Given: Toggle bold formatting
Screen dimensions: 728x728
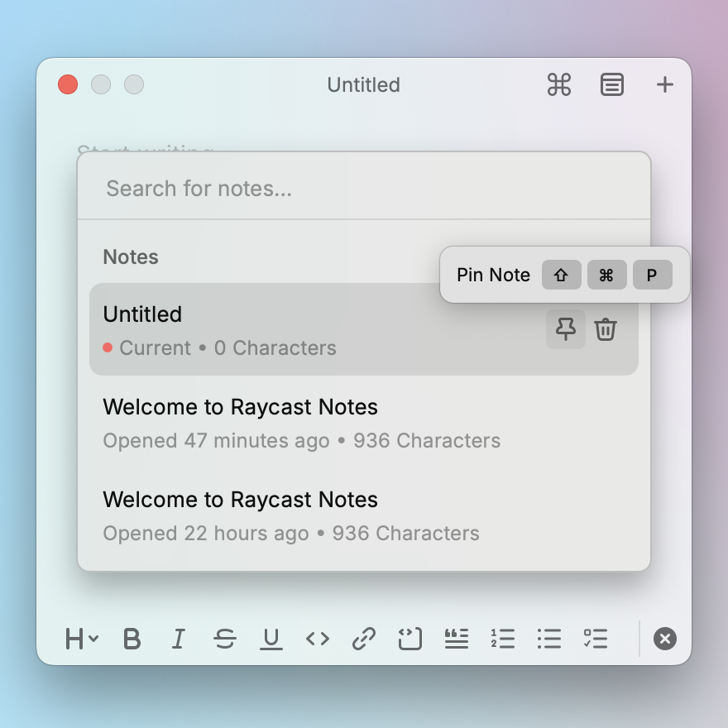Looking at the screenshot, I should pos(132,639).
